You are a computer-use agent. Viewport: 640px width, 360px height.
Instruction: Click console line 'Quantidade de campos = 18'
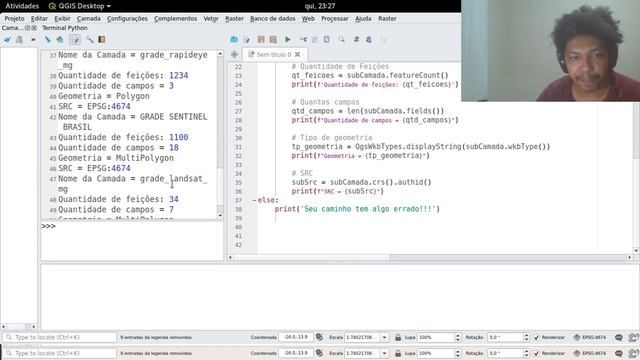coord(118,147)
